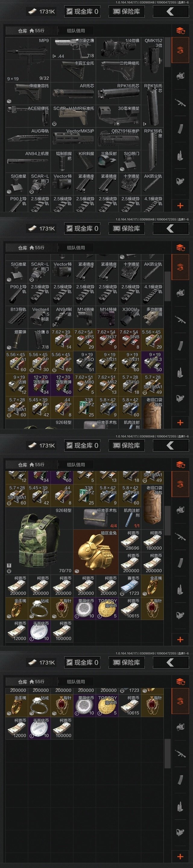This screenshot has height=868, width=193.
Task: Select the X300U-A flashlight item
Action: pyautogui.click(x=130, y=317)
